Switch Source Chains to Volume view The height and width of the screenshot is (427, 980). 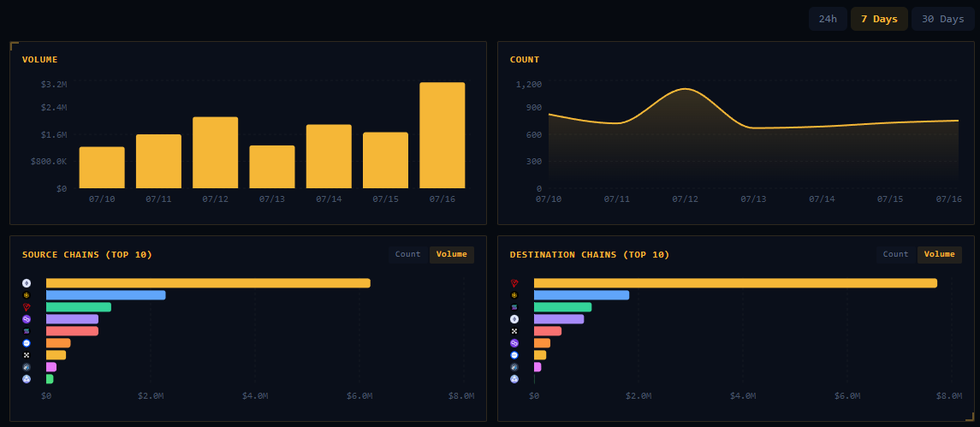click(452, 254)
